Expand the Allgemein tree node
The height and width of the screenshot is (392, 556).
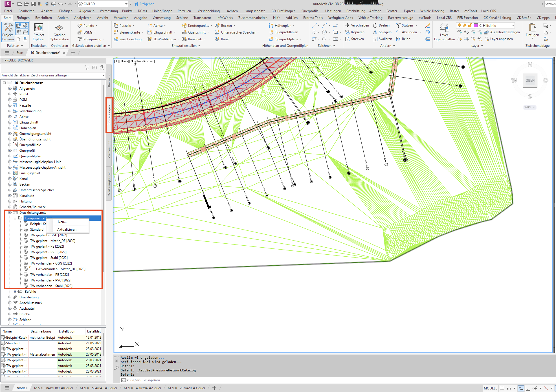10,89
